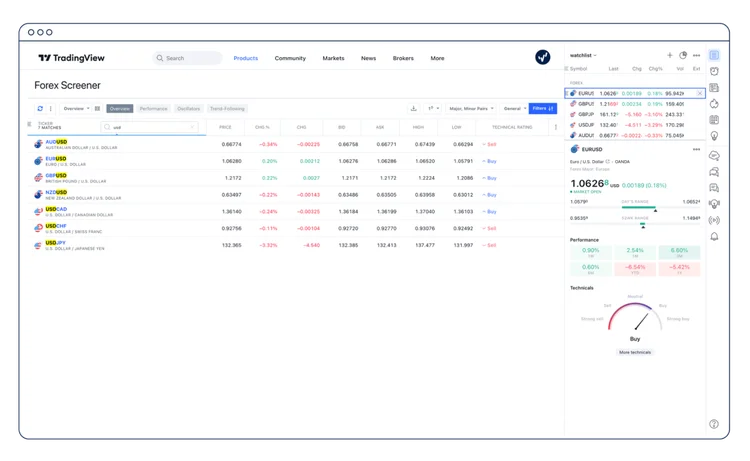Download screener data with export icon

[x=414, y=108]
